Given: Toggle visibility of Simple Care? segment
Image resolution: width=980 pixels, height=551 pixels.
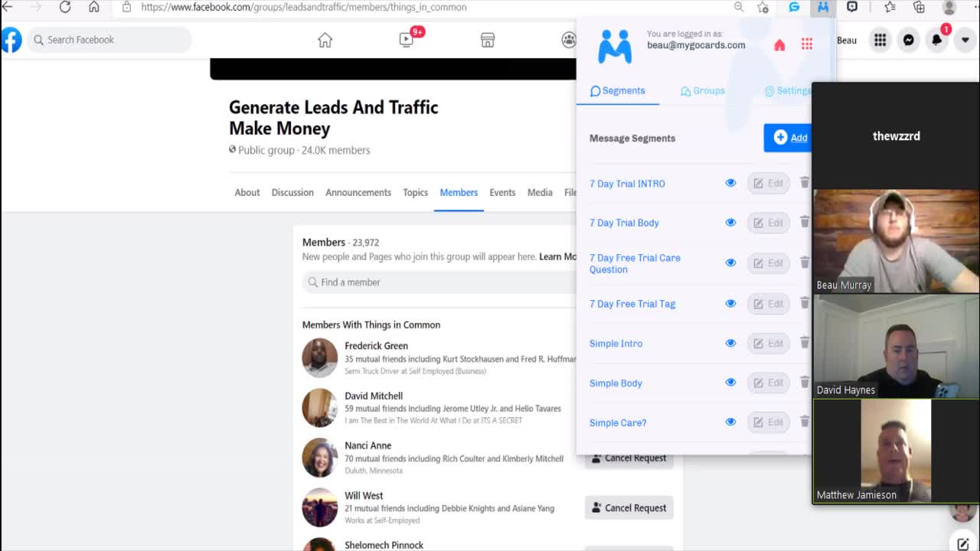Looking at the screenshot, I should [x=730, y=422].
